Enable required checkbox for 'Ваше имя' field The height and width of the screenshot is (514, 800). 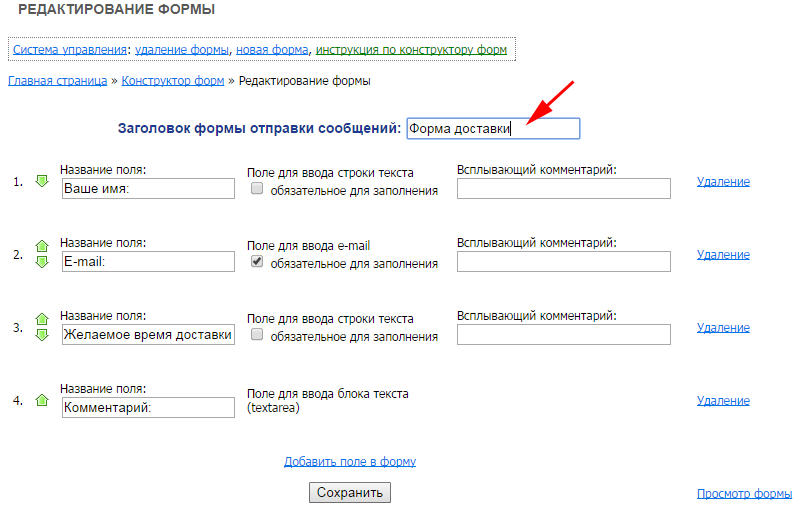pos(257,189)
